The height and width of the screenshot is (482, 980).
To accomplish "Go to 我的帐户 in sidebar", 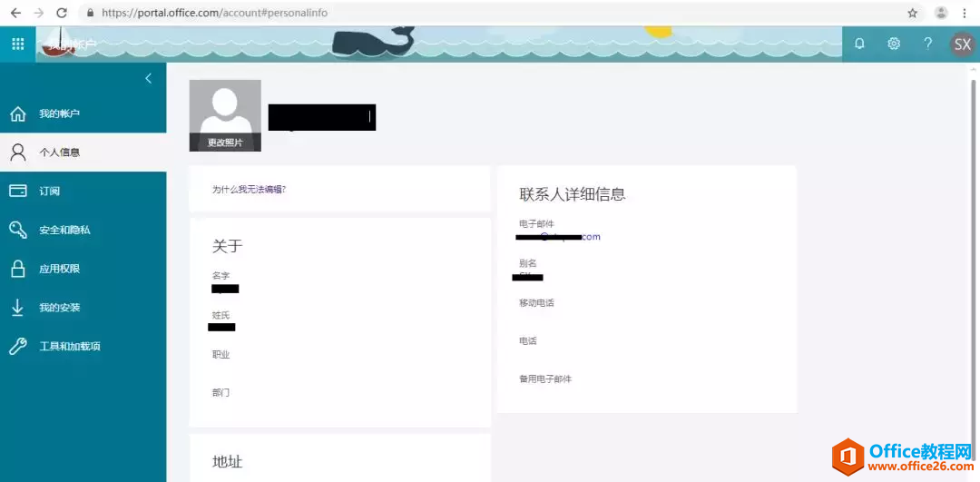I will point(60,113).
